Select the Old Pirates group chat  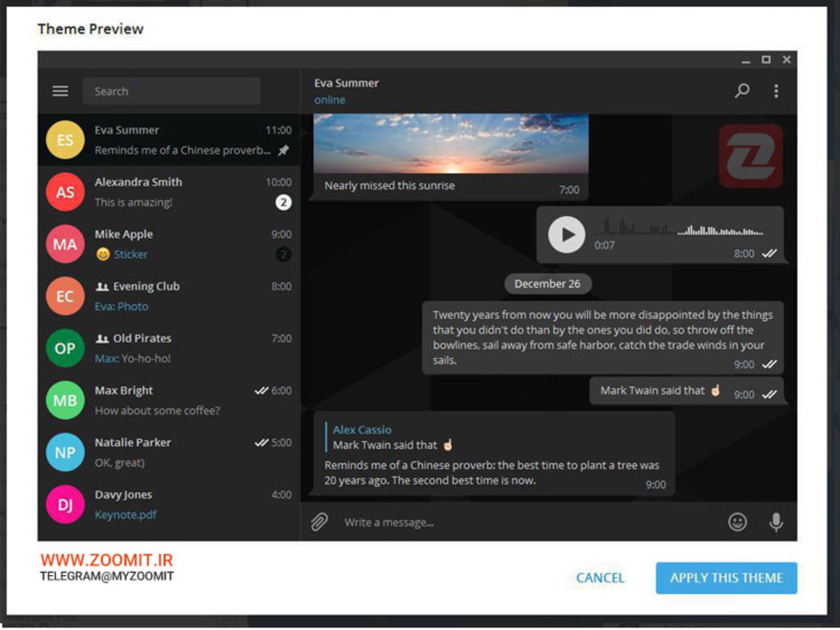click(175, 348)
